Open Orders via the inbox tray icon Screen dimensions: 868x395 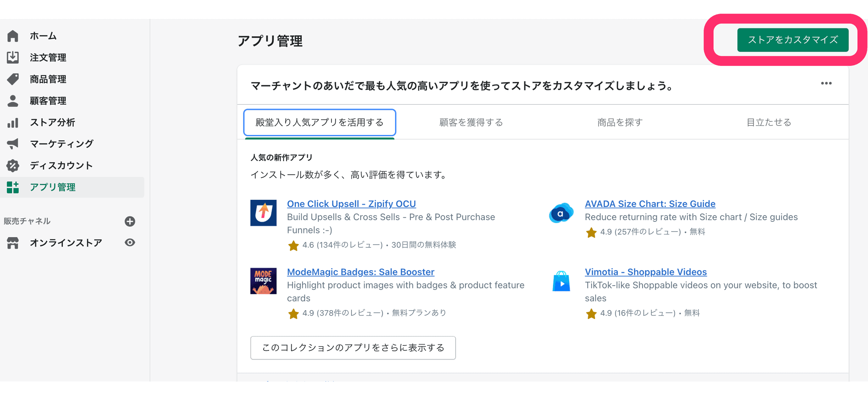pyautogui.click(x=13, y=57)
